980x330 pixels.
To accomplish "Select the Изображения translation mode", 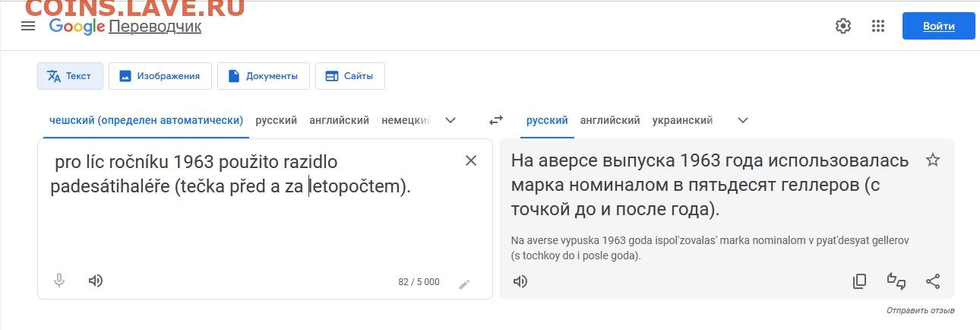I will (x=160, y=76).
